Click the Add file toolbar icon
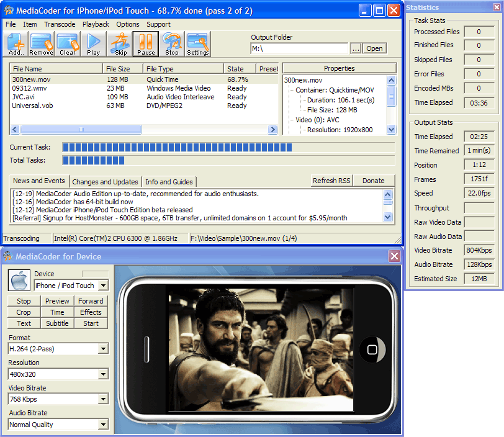 click(x=16, y=44)
